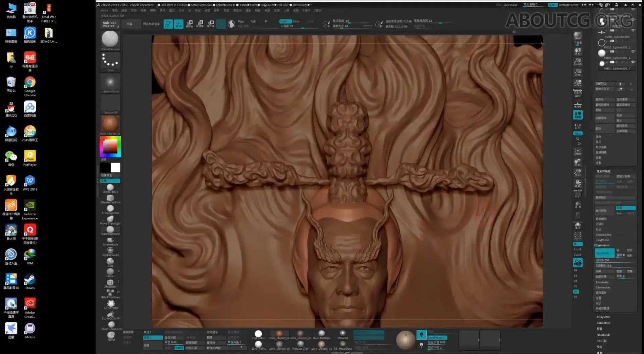Open the SubTool Master plugin
644x354 pixels.
click(110, 24)
